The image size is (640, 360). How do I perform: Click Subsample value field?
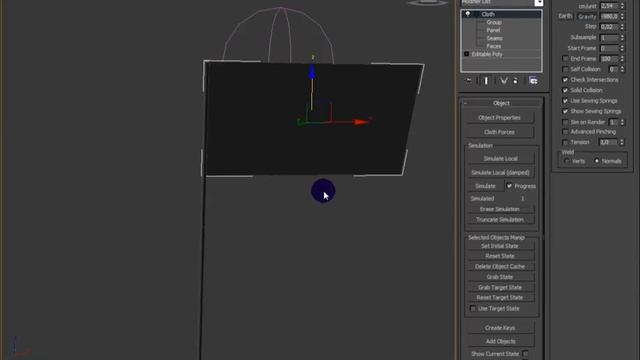(609, 38)
